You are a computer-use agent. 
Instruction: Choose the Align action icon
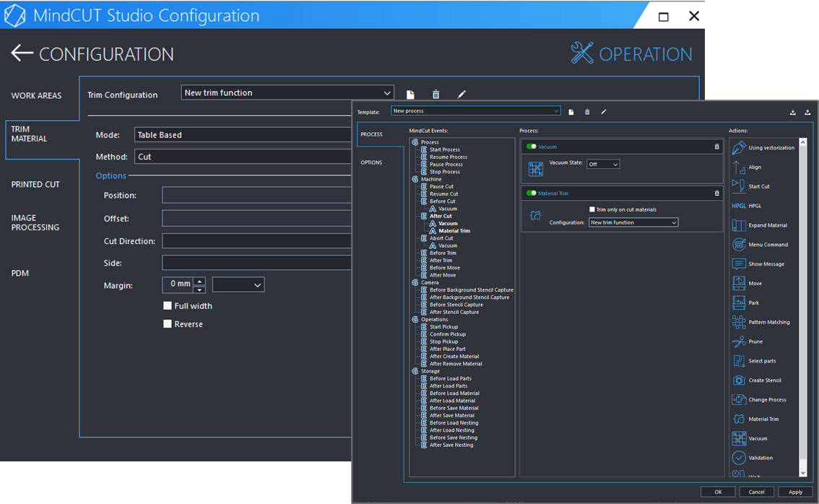[739, 167]
